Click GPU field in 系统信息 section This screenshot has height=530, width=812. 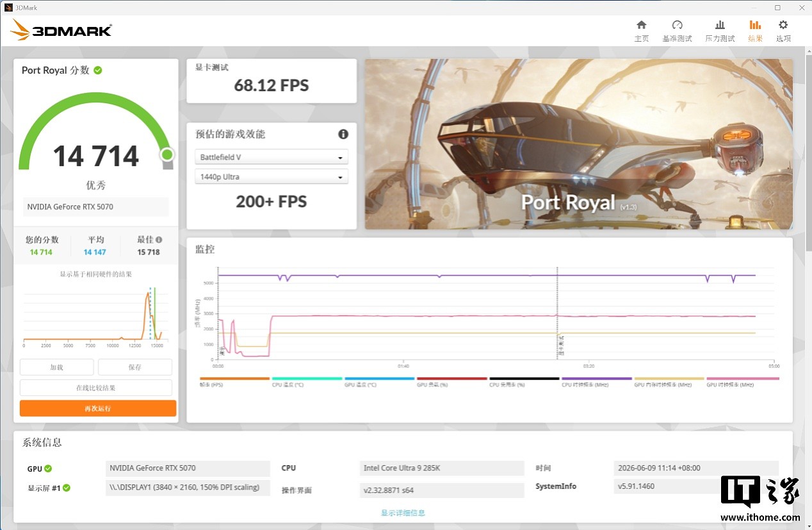pos(188,468)
